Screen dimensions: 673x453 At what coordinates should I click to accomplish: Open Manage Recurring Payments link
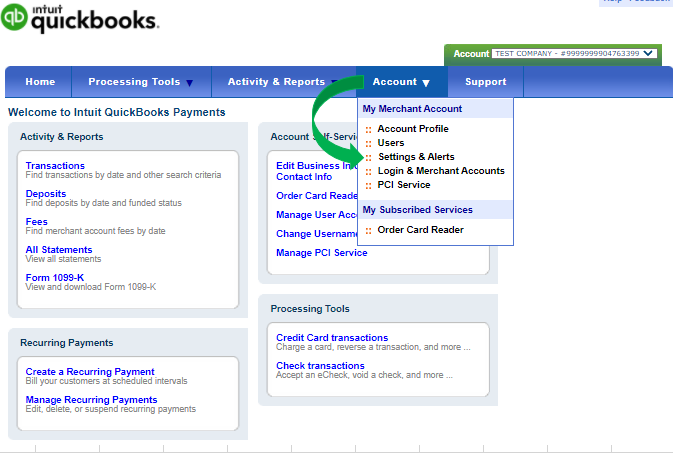coord(91,399)
